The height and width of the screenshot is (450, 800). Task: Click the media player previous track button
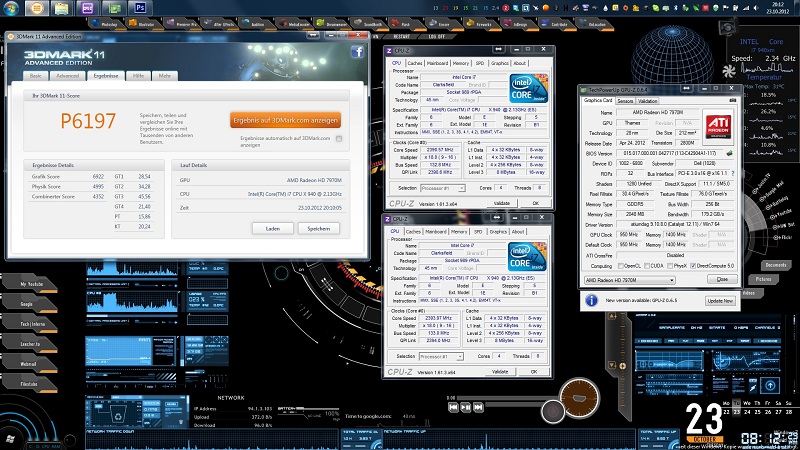tap(453, 407)
